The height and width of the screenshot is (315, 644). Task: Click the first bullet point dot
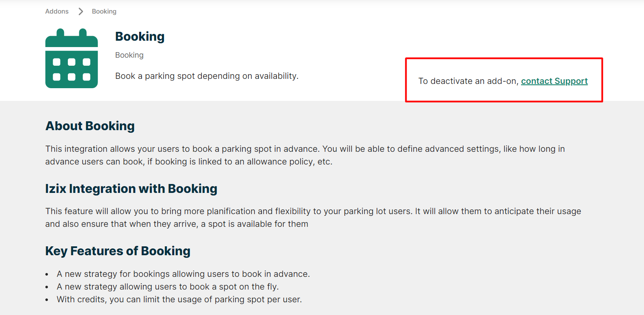tap(47, 274)
